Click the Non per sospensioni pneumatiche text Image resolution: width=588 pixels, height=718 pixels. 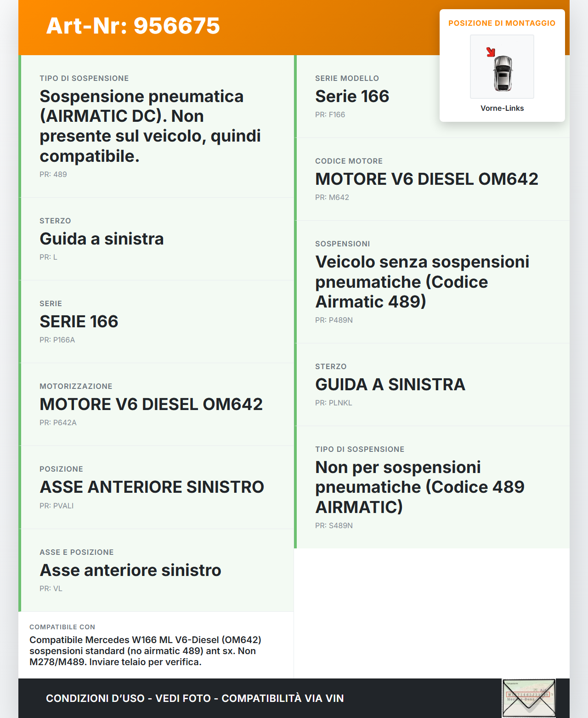tap(419, 487)
